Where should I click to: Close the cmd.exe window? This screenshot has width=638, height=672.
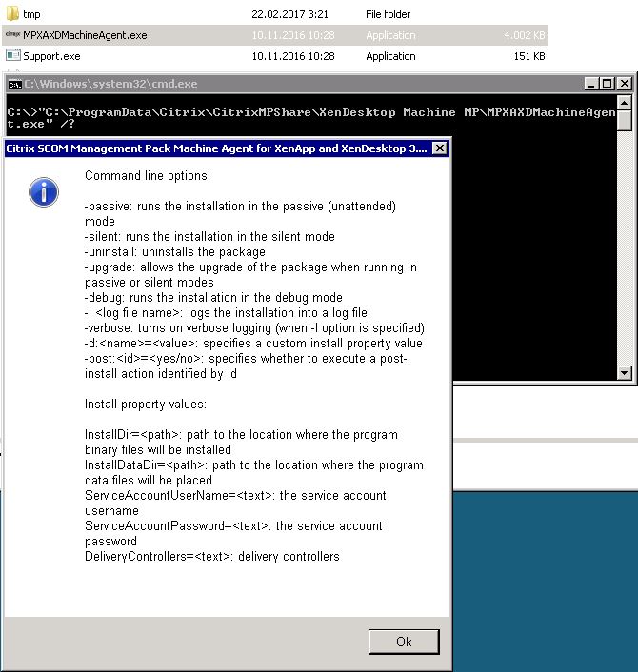(625, 84)
